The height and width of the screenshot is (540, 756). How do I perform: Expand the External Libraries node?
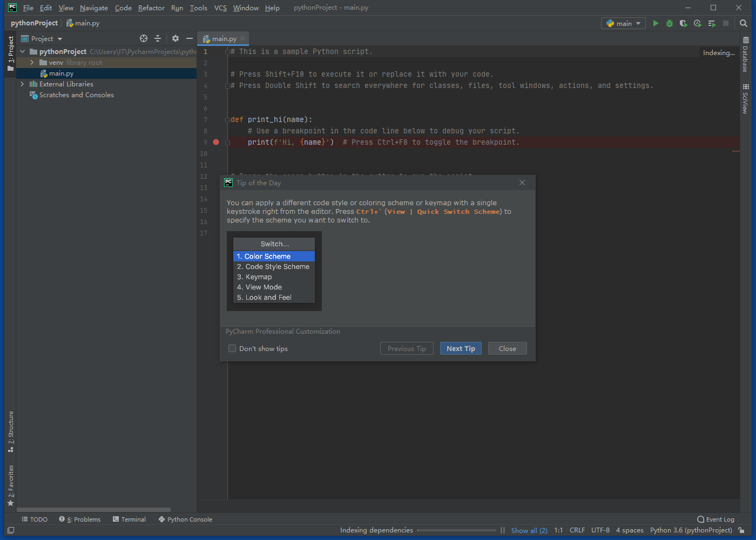point(22,84)
